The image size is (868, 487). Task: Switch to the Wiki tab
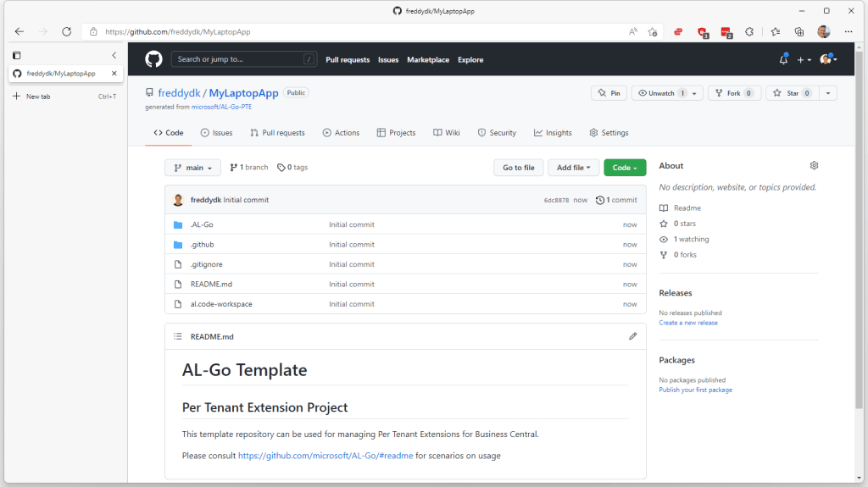click(x=447, y=133)
